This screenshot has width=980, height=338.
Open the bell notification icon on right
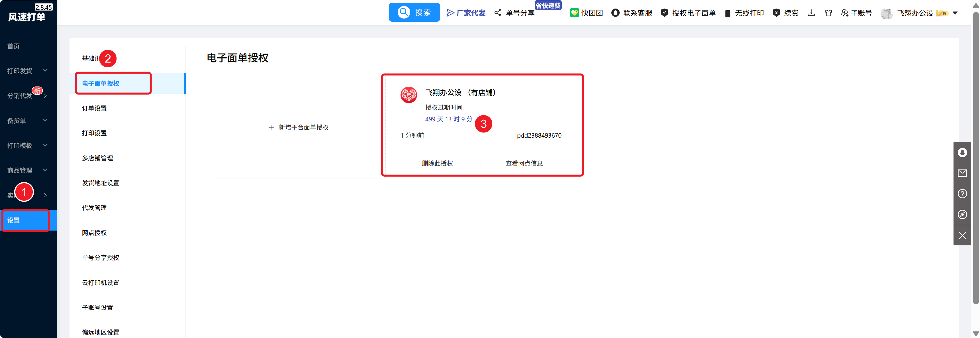click(x=962, y=153)
